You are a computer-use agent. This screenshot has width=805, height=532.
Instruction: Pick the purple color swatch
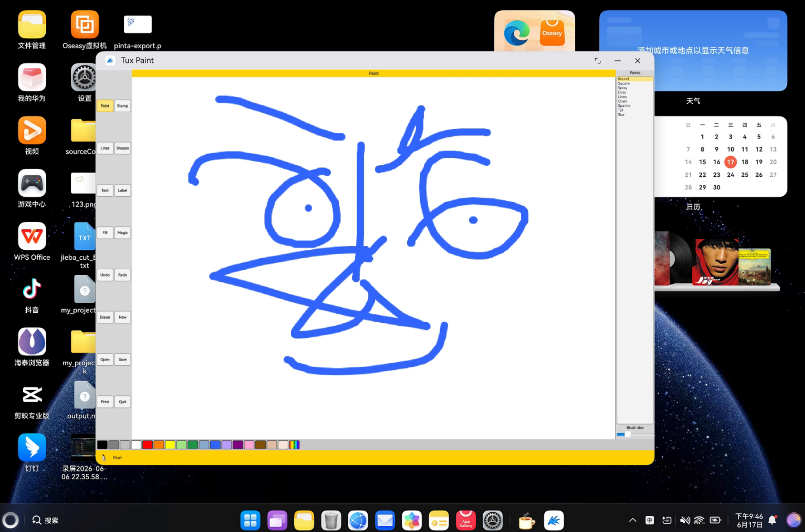(238, 445)
